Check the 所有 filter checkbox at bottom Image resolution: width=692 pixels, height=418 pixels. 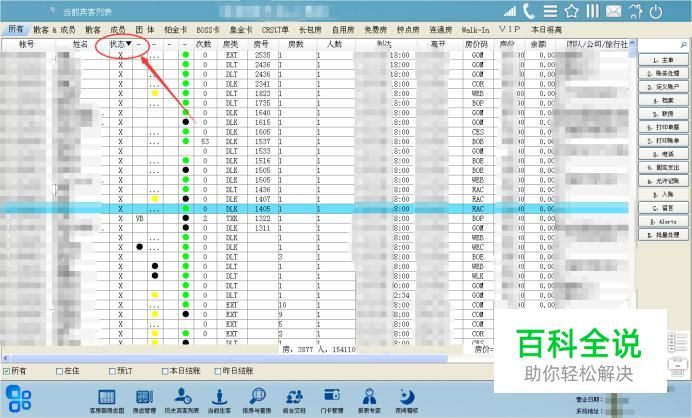[7, 371]
